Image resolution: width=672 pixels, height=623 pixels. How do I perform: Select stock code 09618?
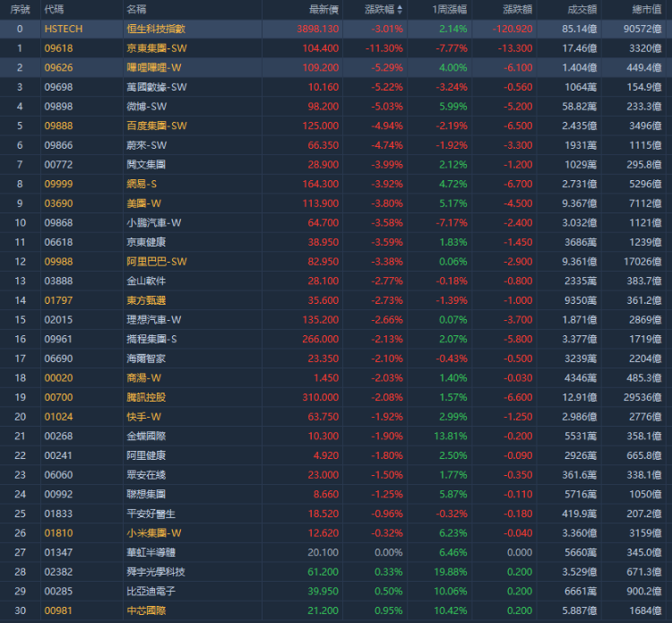click(x=59, y=48)
